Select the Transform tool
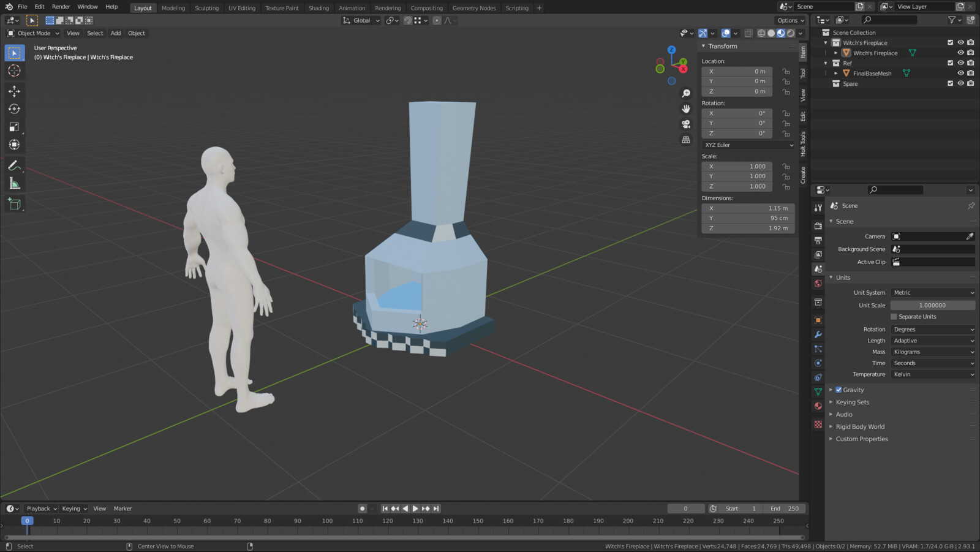 [x=14, y=145]
